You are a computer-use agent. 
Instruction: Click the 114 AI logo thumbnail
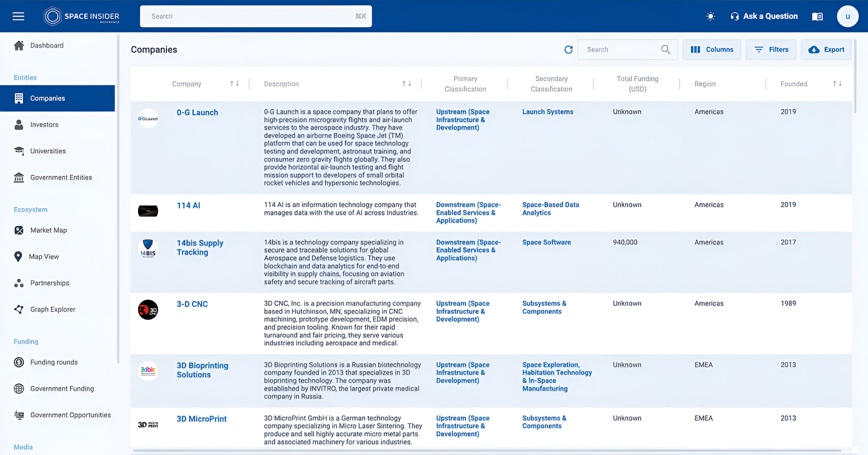[148, 211]
